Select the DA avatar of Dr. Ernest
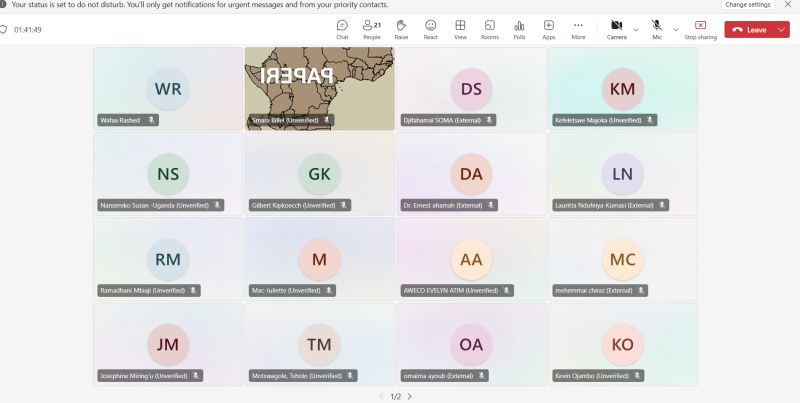Screen dimensions: 800x403 (471, 174)
